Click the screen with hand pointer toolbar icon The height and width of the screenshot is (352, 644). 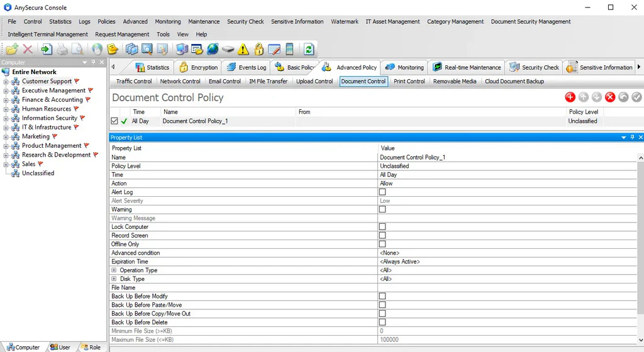pyautogui.click(x=162, y=49)
